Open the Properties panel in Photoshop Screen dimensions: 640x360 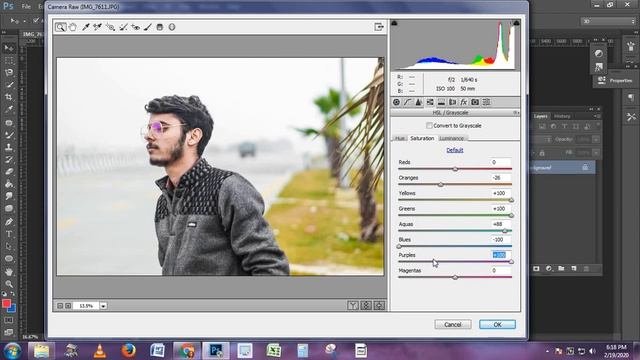[x=616, y=81]
